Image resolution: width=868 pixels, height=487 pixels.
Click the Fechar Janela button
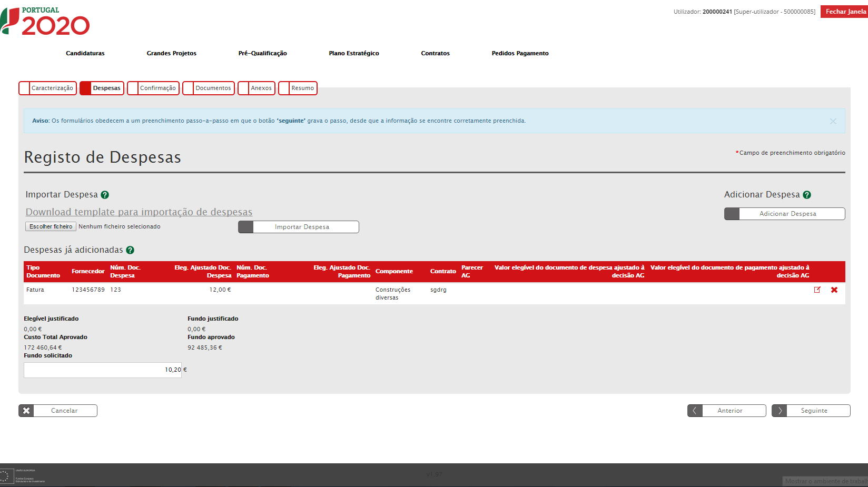(x=844, y=12)
